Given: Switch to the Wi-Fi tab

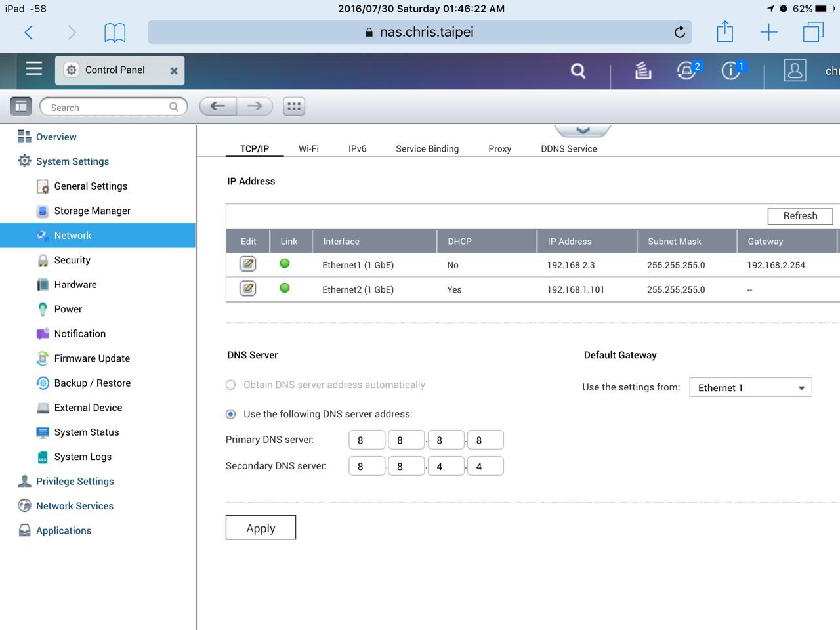Looking at the screenshot, I should 308,149.
